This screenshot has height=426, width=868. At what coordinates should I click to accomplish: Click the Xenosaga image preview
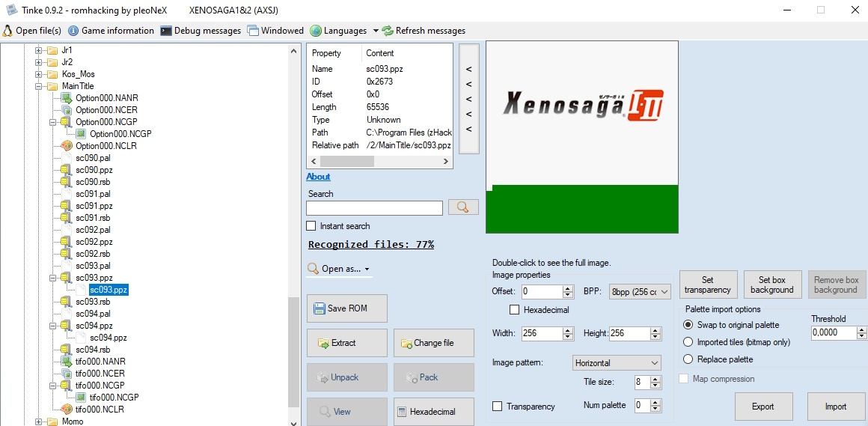pos(582,137)
